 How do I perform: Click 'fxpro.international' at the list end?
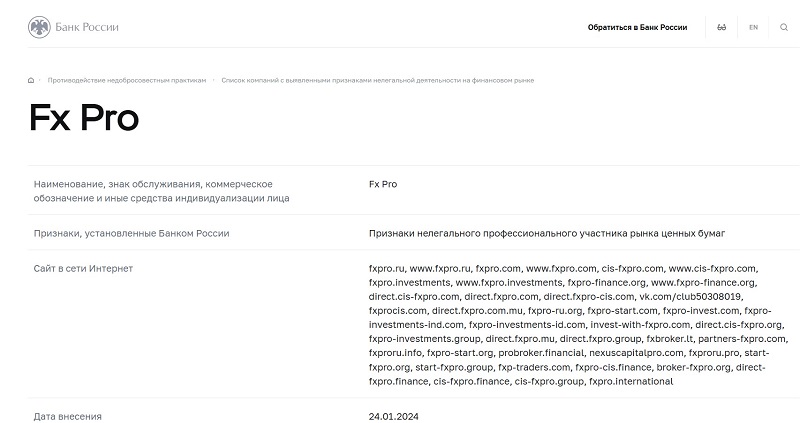coord(631,381)
